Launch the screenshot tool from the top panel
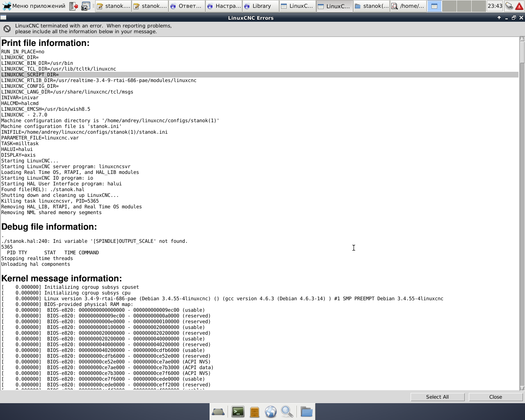The image size is (525, 420). [86, 6]
